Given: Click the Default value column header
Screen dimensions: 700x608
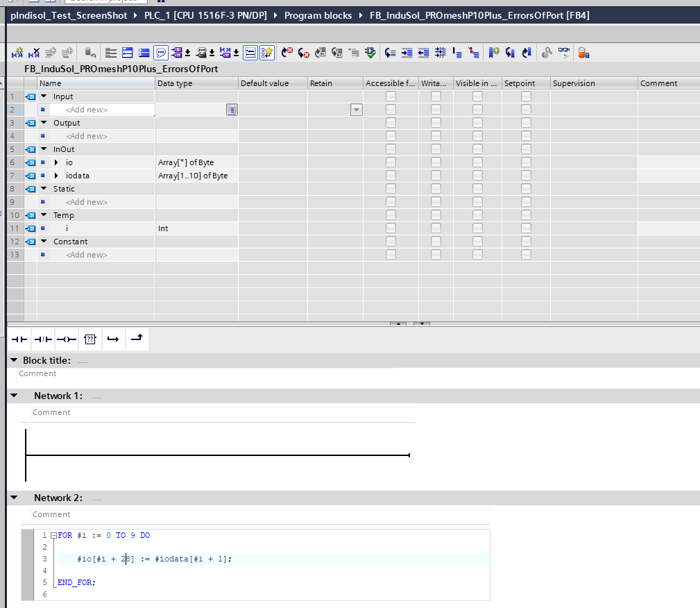Looking at the screenshot, I should pyautogui.click(x=273, y=83).
